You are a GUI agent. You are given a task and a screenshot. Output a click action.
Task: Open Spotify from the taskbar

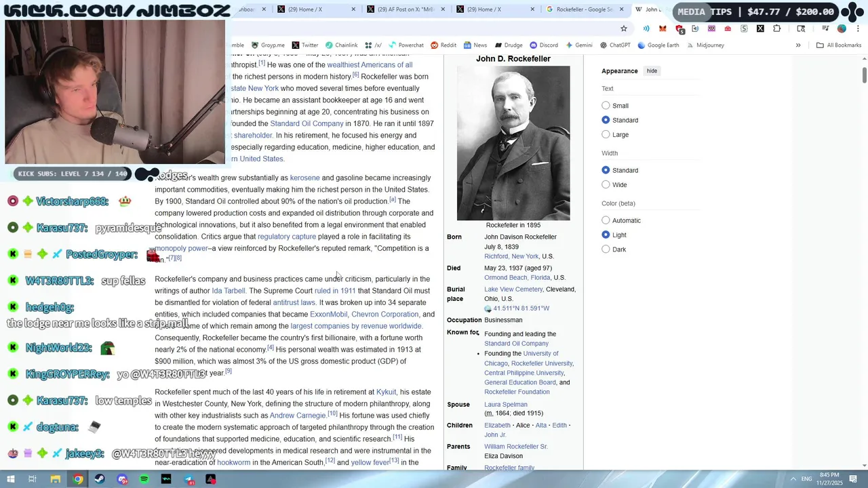pyautogui.click(x=144, y=479)
